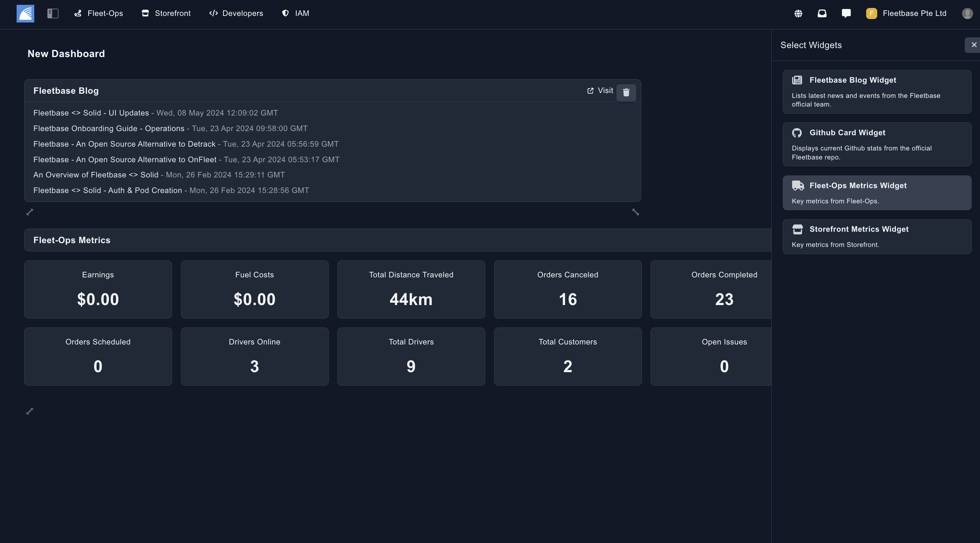Open the Fleetbase Pte Ltd organization dropdown

(906, 14)
